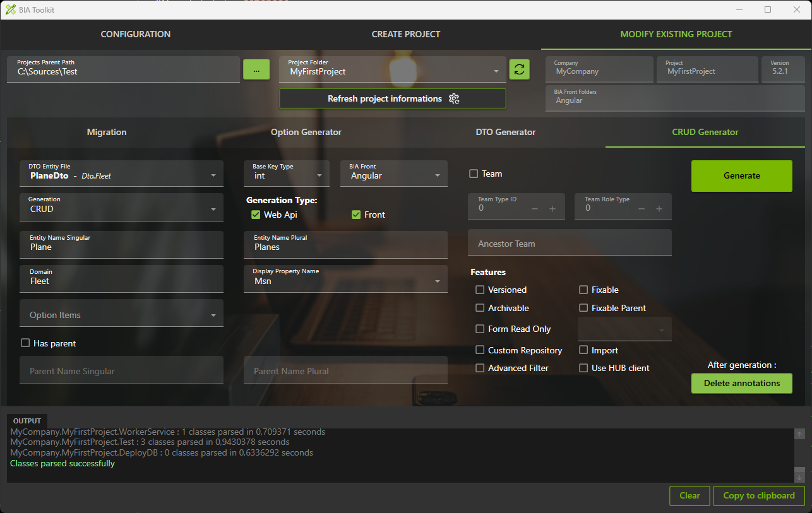
Task: Open the DTO Entity File dropdown
Action: point(121,174)
